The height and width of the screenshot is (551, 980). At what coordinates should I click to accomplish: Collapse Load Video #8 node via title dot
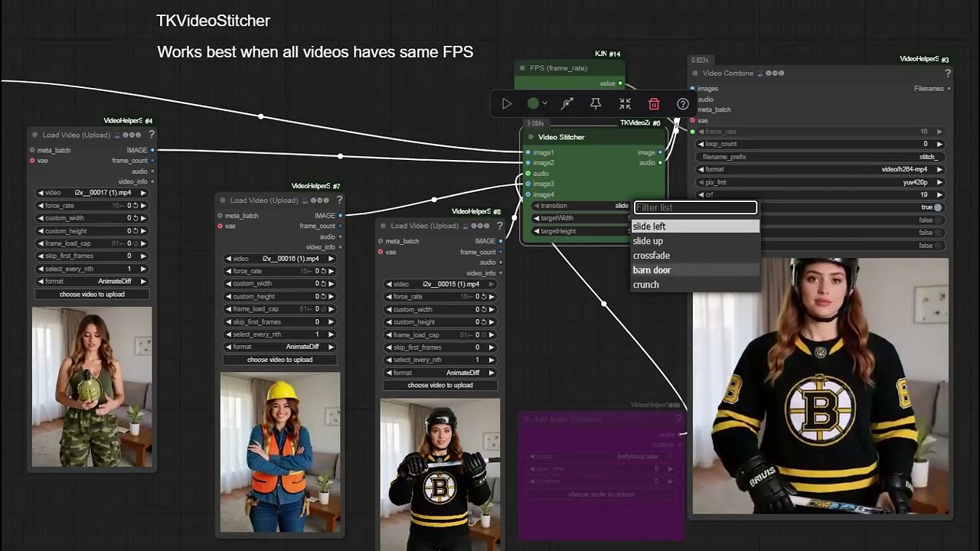point(383,226)
